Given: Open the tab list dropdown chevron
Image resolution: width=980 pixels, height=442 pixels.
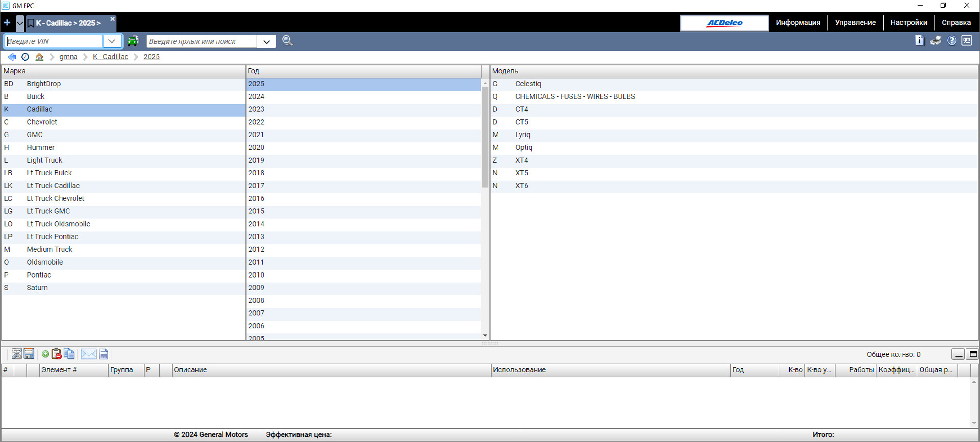Looking at the screenshot, I should [x=20, y=23].
